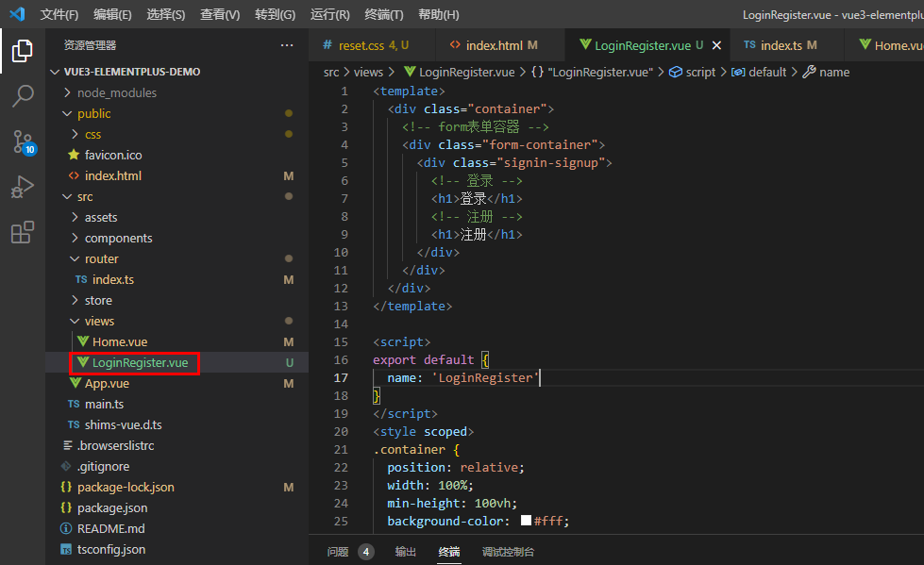The height and width of the screenshot is (565, 924).
Task: Click the Vue icon beside Home.vue file
Action: [83, 341]
